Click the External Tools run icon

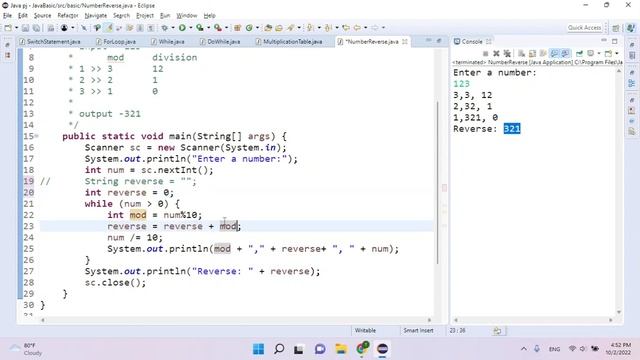tap(218, 28)
